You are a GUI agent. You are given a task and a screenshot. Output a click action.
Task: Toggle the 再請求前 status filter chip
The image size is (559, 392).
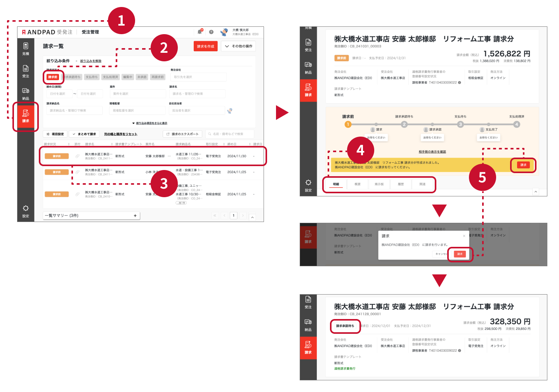[158, 77]
